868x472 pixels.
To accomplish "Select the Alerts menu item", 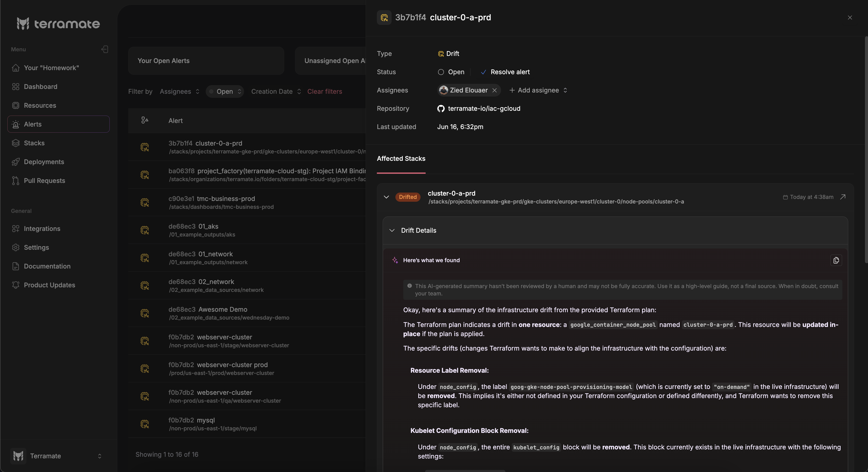I will 58,124.
